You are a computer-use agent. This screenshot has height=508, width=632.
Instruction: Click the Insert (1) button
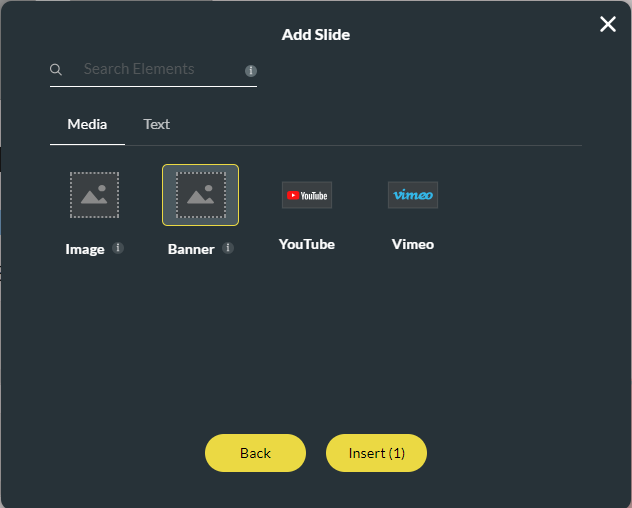[376, 453]
